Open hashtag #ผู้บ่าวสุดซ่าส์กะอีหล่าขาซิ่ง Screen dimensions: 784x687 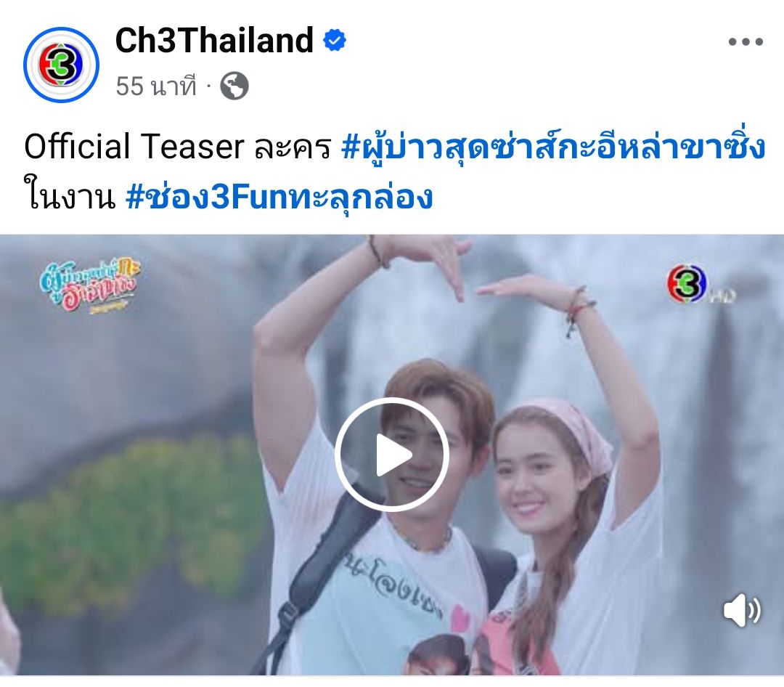point(553,147)
